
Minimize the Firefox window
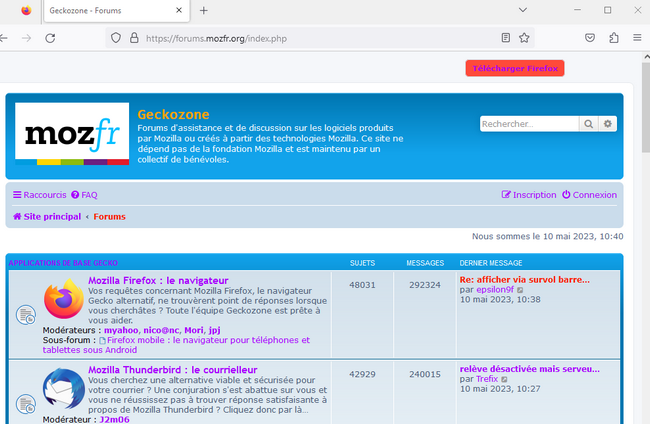[x=577, y=10]
